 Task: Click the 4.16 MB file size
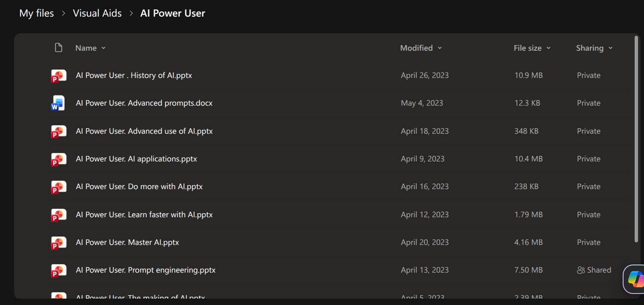point(529,242)
